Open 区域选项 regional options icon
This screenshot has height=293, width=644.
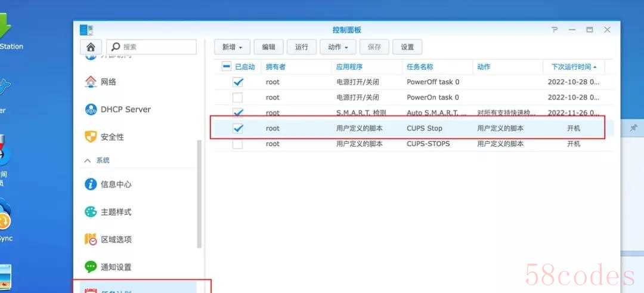tap(91, 239)
